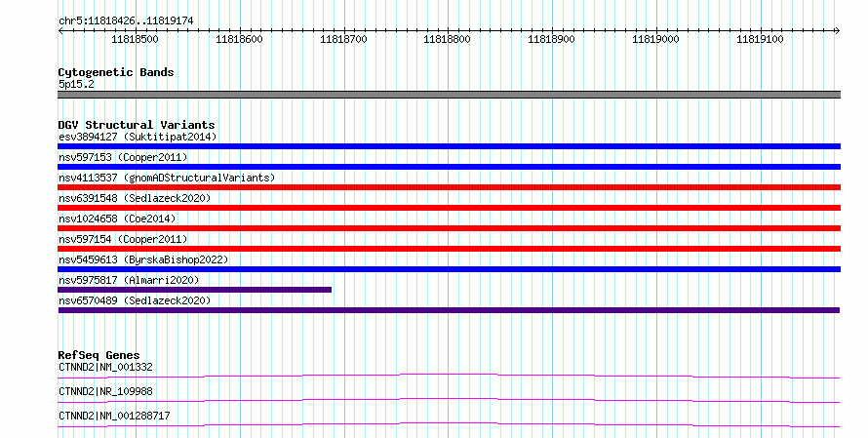Open transcript CTNND2|NM_001332 label
868x438 pixels.
click(105, 367)
